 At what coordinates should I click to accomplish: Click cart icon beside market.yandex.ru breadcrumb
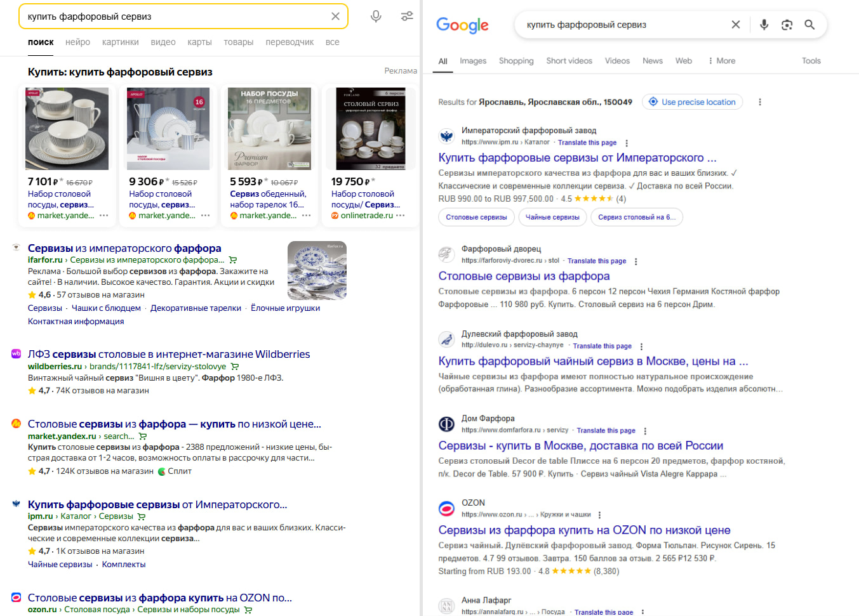coord(143,436)
